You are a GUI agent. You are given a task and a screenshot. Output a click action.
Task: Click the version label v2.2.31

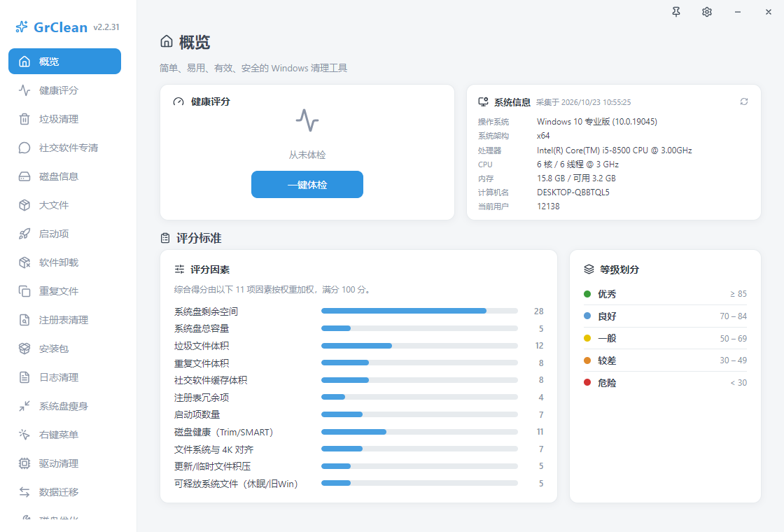(x=106, y=27)
